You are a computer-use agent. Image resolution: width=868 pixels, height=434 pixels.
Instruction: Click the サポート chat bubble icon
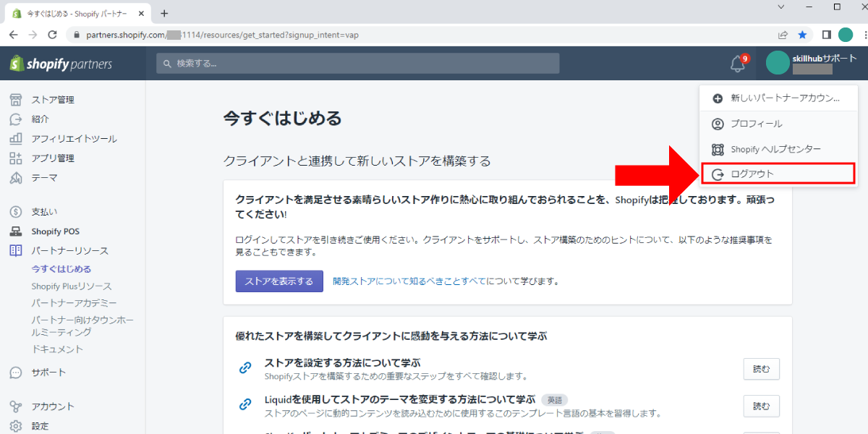coord(16,373)
